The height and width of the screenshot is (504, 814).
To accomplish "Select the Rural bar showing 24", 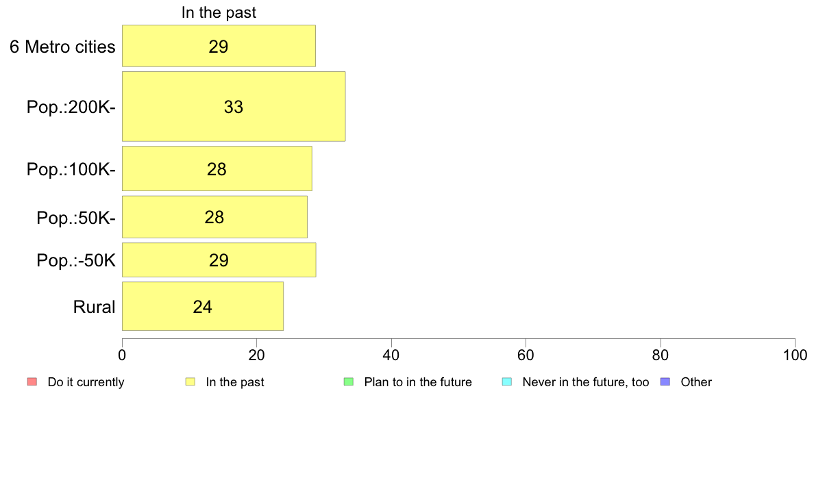I will pyautogui.click(x=202, y=306).
